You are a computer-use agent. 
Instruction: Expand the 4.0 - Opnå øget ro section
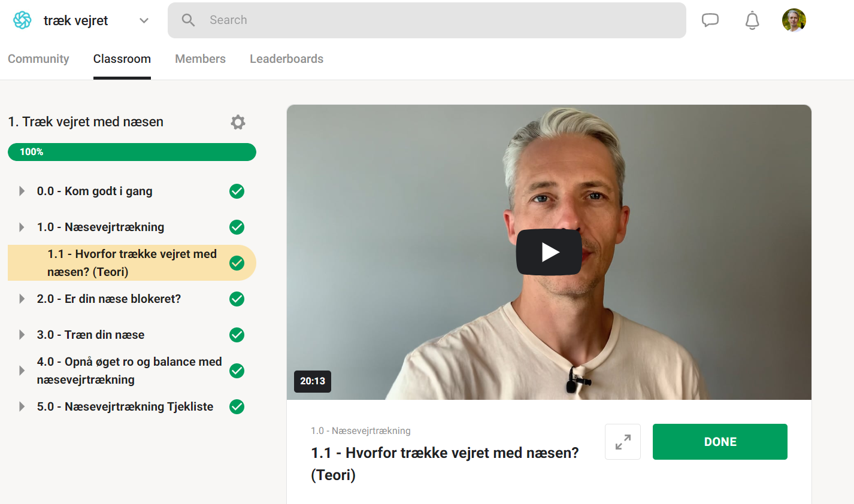coord(22,371)
